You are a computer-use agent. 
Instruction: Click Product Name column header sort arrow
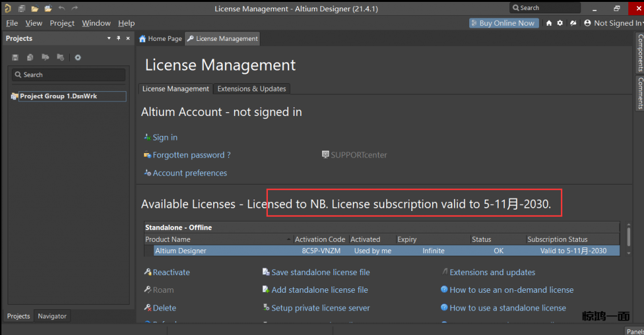tap(289, 239)
